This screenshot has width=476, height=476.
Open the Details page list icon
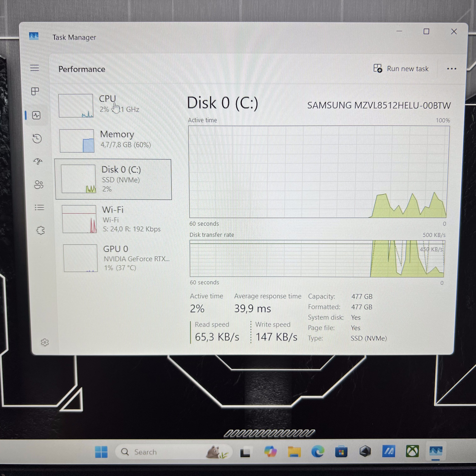tap(39, 207)
